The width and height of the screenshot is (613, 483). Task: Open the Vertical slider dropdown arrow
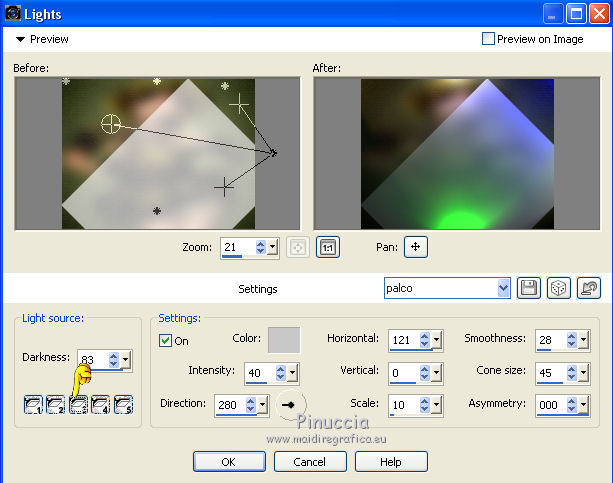point(437,373)
